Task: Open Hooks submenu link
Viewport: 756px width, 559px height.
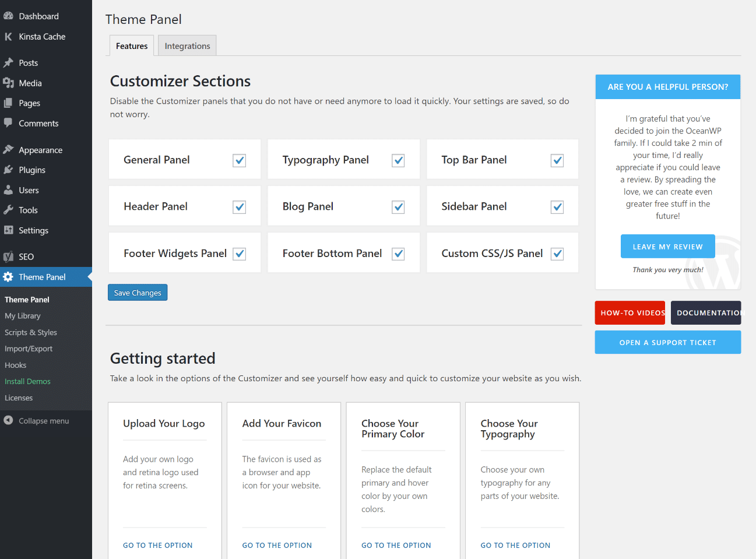Action: pos(16,365)
